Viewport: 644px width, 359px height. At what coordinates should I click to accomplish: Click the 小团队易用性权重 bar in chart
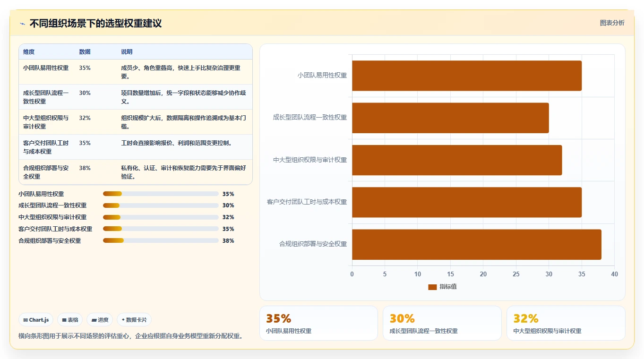point(467,76)
